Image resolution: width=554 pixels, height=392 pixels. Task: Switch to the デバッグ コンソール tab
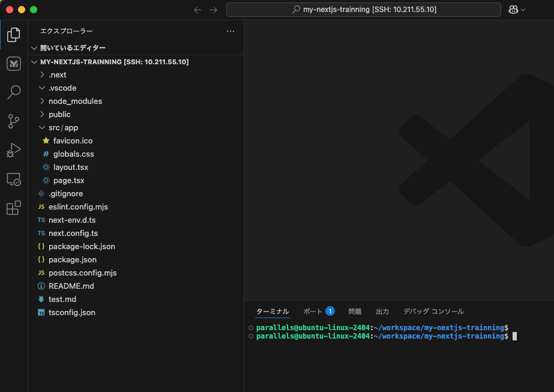[x=433, y=312]
